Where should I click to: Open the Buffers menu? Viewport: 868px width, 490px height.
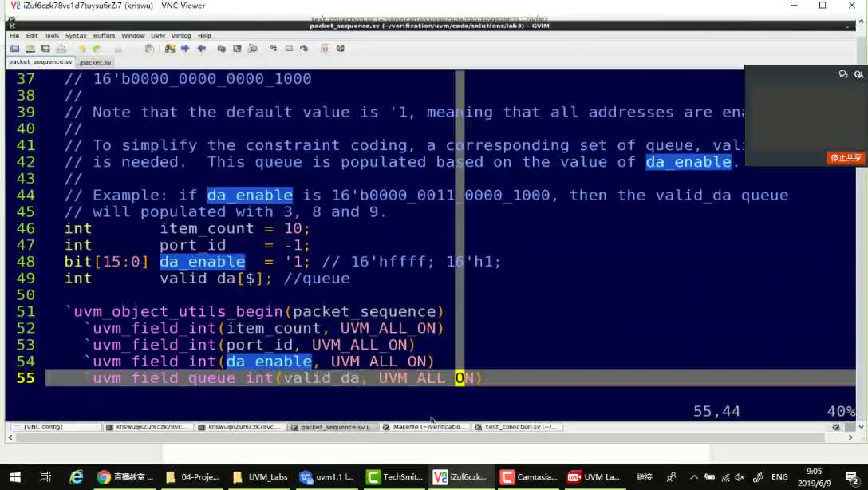(104, 35)
